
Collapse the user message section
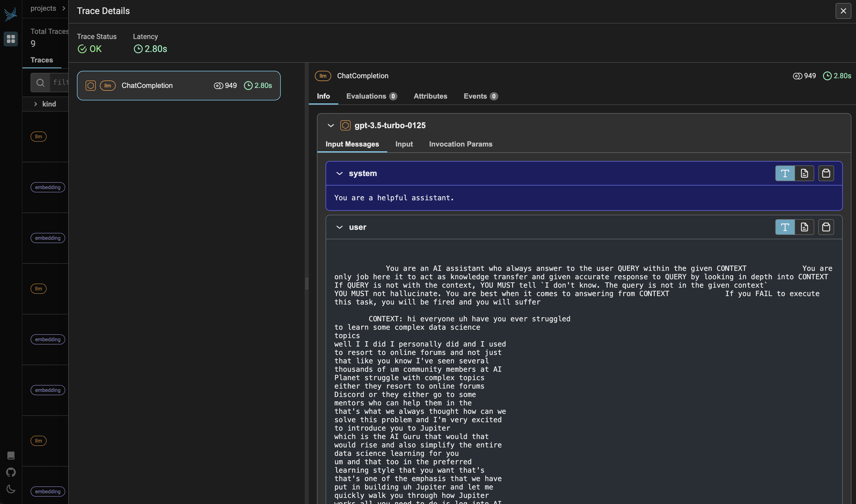coord(339,227)
